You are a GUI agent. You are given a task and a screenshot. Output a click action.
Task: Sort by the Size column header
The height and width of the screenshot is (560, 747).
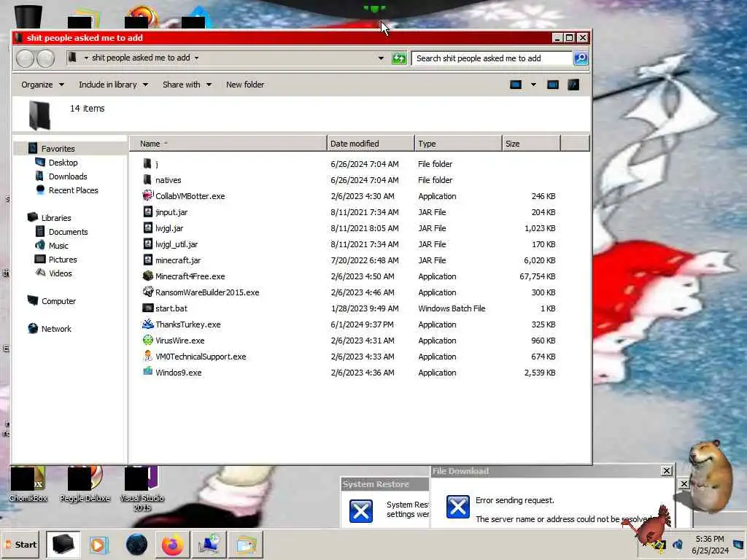[x=532, y=144]
